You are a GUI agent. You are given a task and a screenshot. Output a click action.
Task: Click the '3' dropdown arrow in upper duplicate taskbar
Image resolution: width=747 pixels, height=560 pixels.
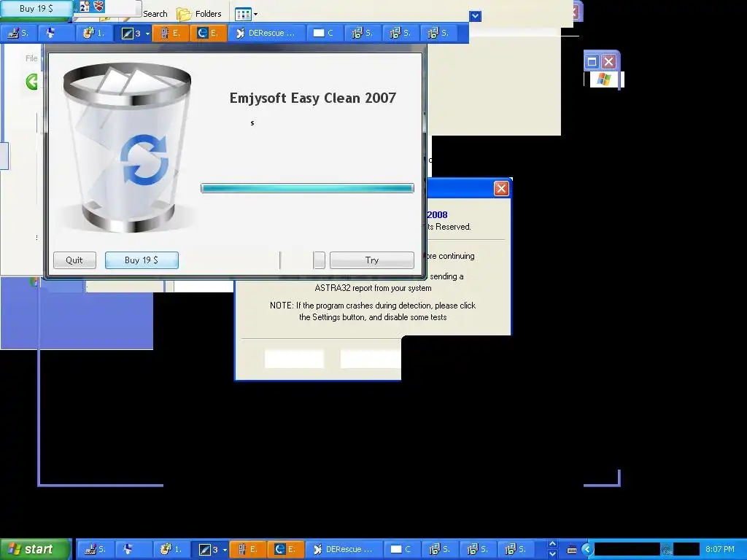[147, 34]
